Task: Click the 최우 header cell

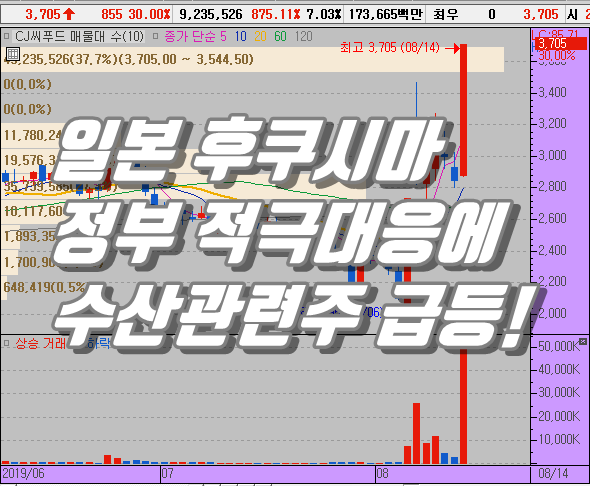Action: pos(446,14)
